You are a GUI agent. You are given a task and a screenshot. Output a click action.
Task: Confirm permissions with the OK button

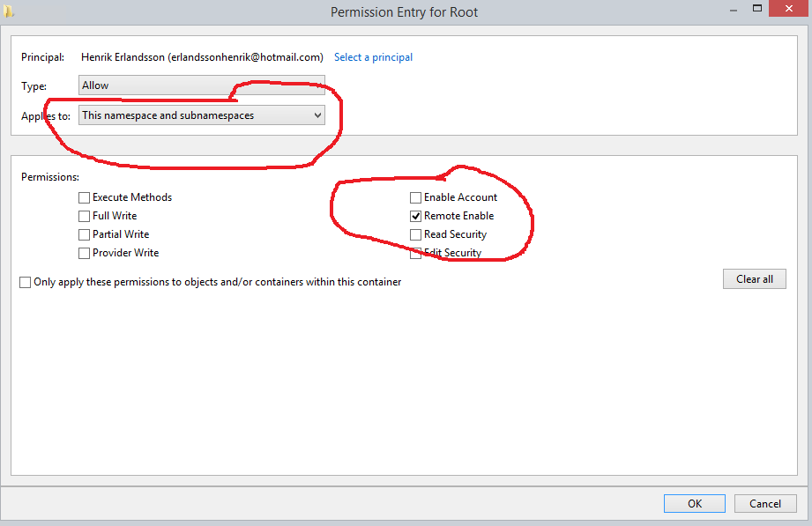[x=693, y=503]
